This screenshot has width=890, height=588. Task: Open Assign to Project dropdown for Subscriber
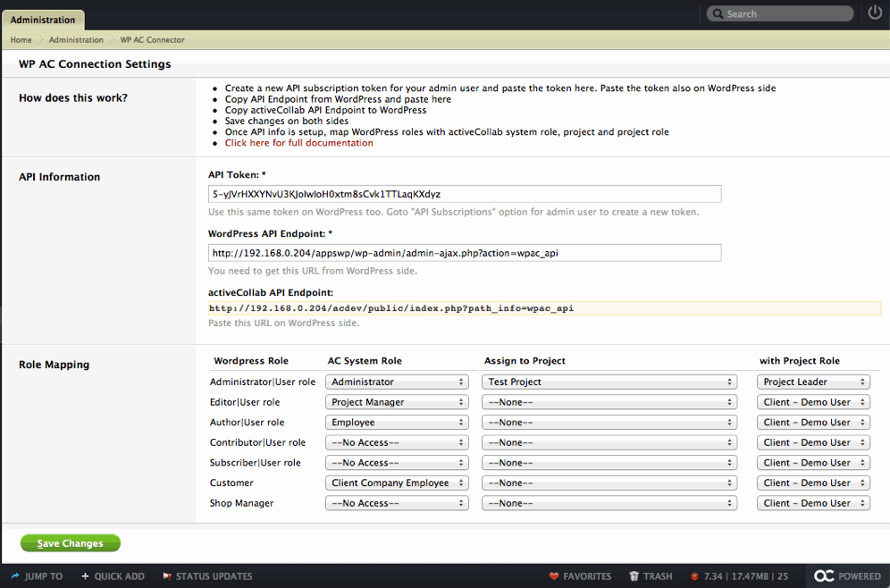click(x=609, y=463)
